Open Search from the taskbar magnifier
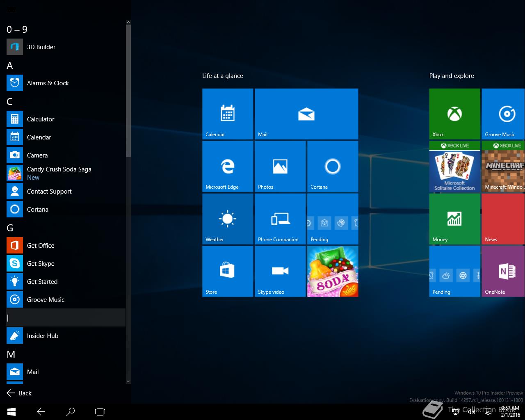The width and height of the screenshot is (525, 420). click(x=71, y=411)
